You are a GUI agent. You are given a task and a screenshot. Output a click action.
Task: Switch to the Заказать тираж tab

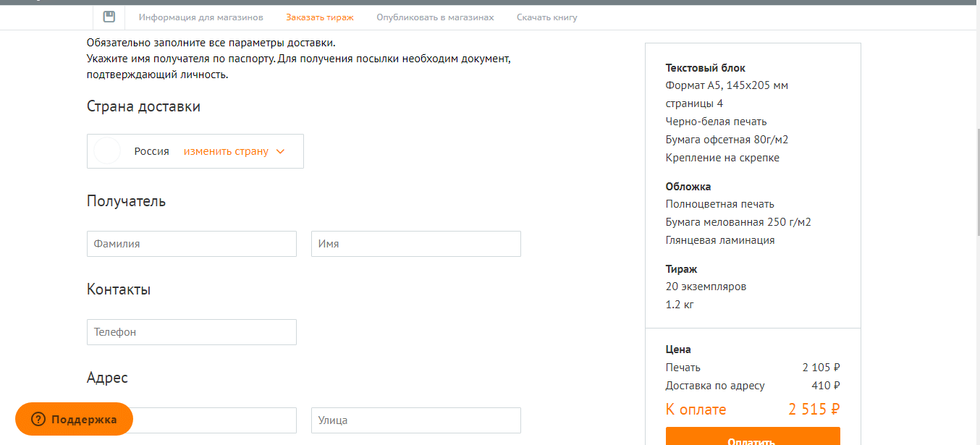pos(319,17)
